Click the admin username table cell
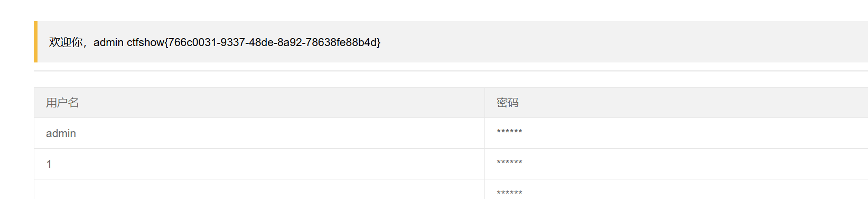This screenshot has height=199, width=868. click(259, 133)
